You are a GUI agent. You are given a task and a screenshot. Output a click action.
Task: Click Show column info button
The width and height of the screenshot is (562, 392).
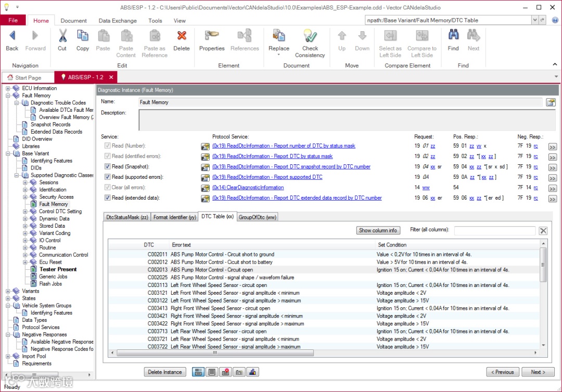(378, 230)
